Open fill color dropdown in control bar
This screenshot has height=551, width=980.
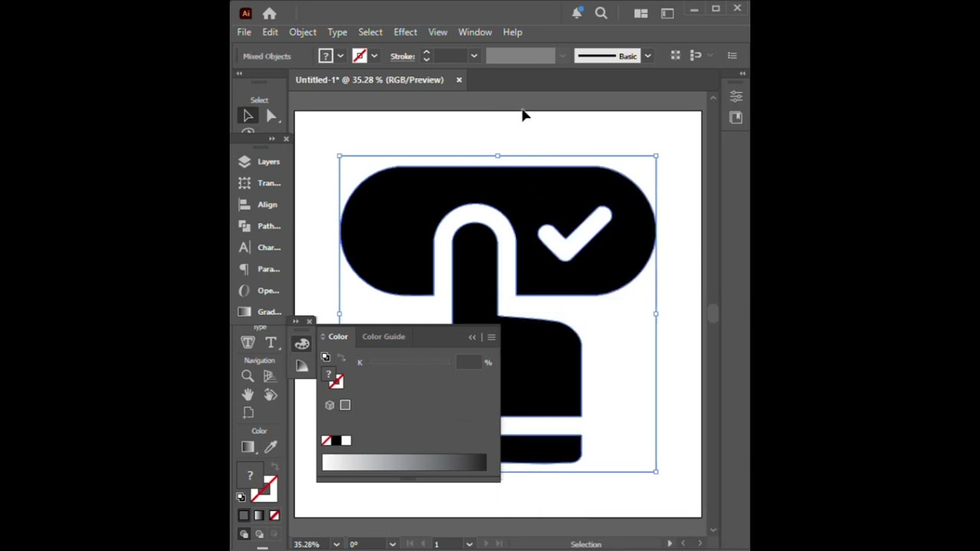point(340,56)
